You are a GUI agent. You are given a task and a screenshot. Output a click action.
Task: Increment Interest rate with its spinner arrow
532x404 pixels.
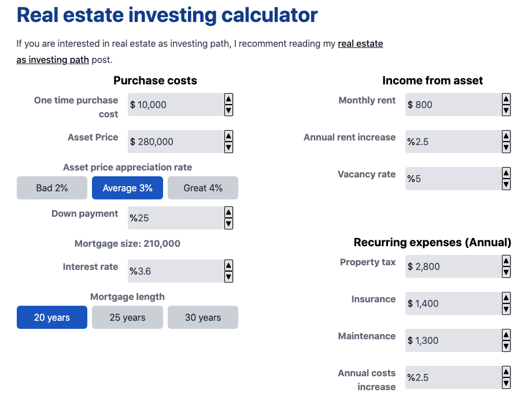pos(228,266)
